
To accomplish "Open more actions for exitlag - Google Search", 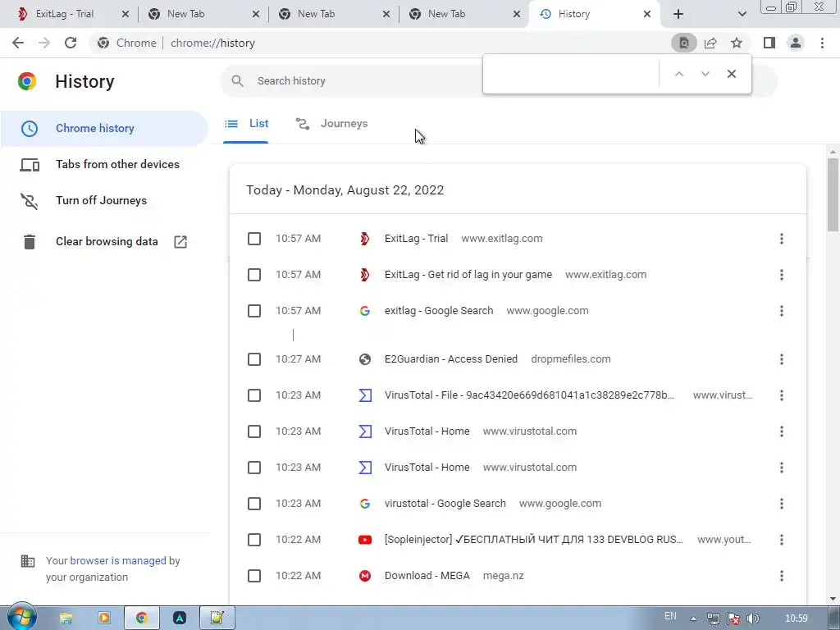I will 782,311.
